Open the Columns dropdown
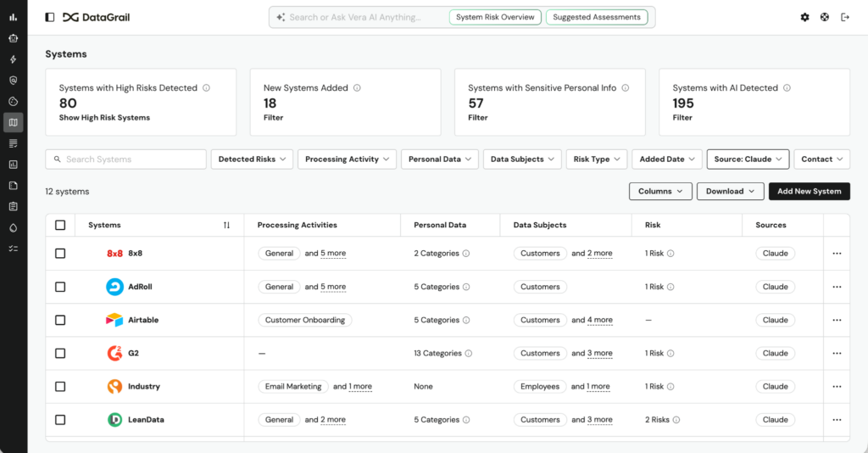The height and width of the screenshot is (453, 868). click(660, 191)
